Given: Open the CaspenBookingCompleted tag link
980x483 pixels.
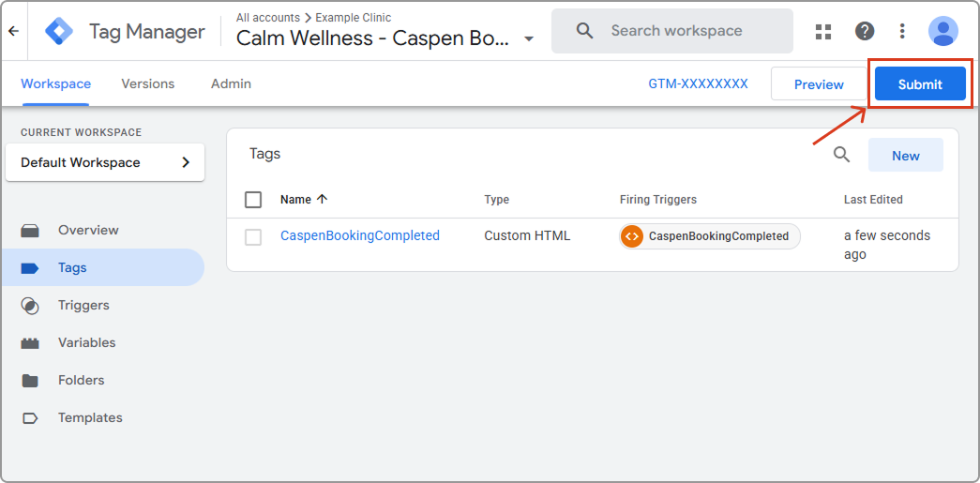Looking at the screenshot, I should click(x=359, y=235).
